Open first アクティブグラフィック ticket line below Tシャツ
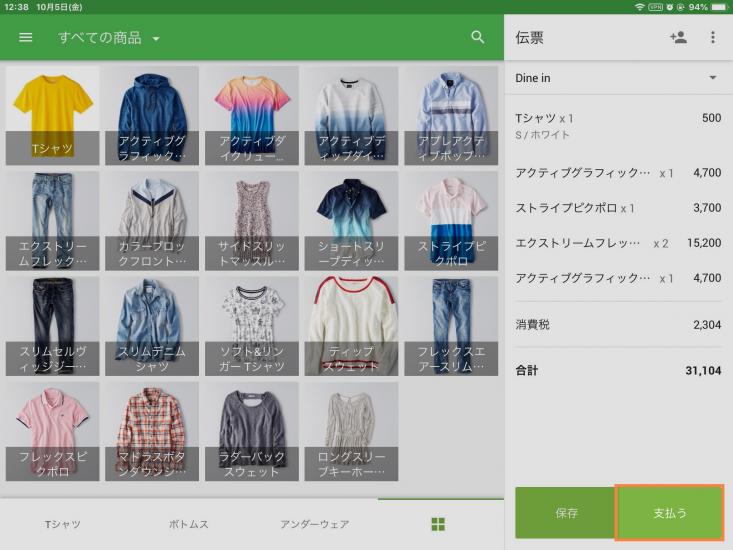This screenshot has width=733, height=550. click(618, 173)
